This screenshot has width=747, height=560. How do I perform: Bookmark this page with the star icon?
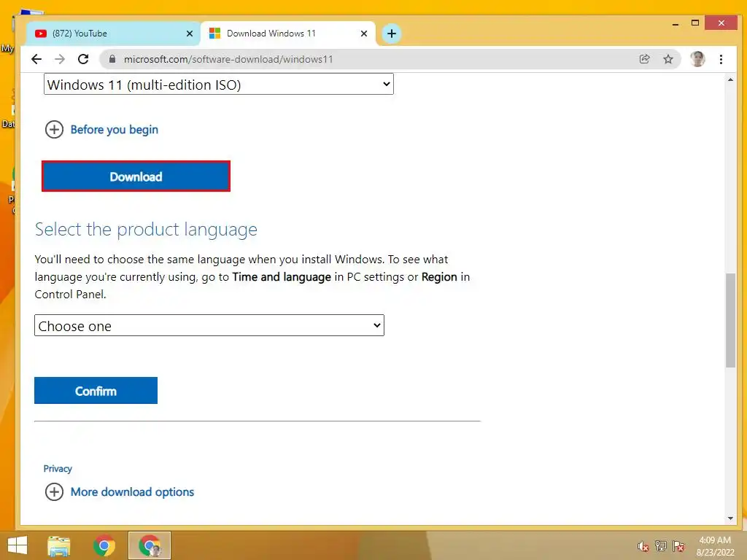tap(668, 59)
